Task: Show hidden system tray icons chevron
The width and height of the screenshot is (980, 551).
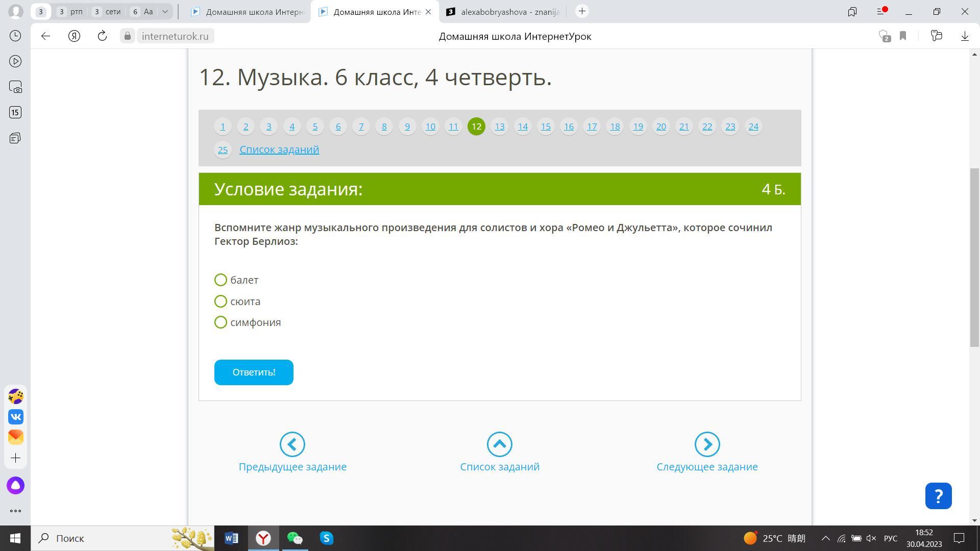Action: pyautogui.click(x=825, y=538)
